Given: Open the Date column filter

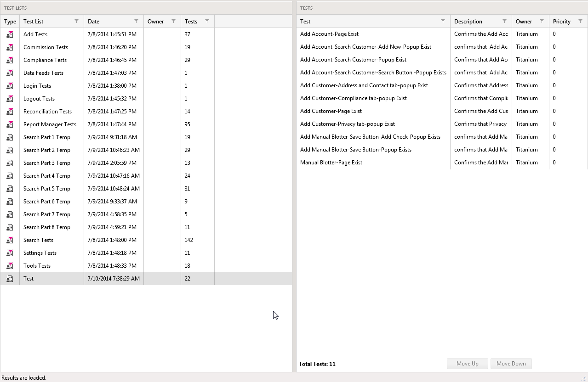Looking at the screenshot, I should [x=136, y=21].
